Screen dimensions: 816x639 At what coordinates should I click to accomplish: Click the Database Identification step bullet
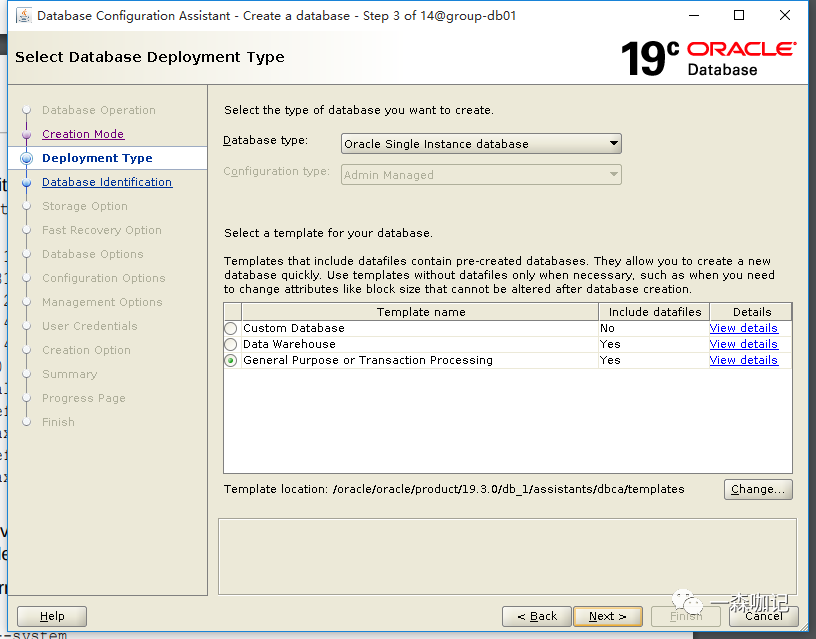tap(27, 182)
